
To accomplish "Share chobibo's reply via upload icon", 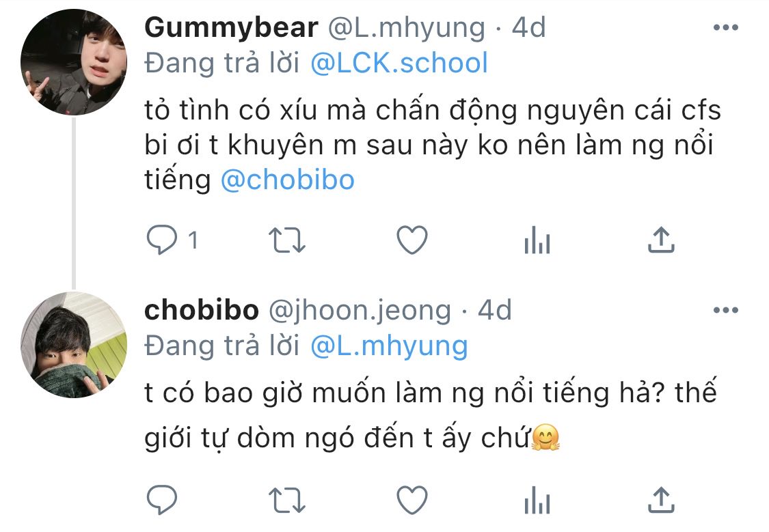I will (661, 500).
